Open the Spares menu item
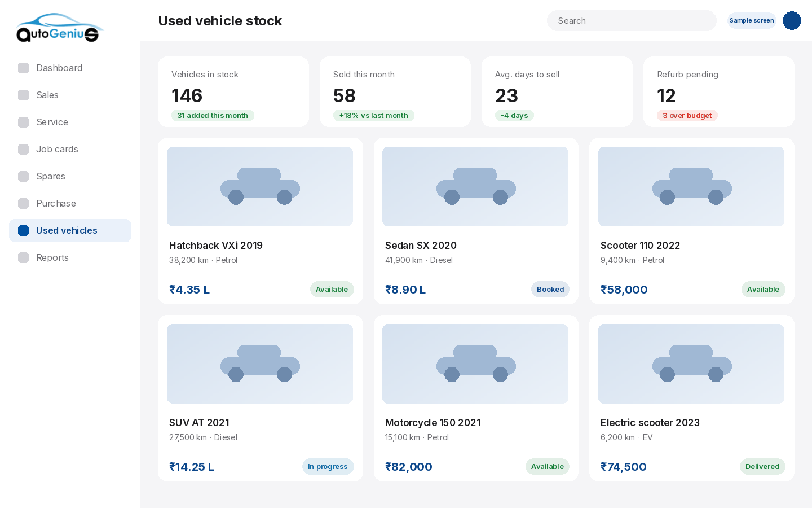The image size is (812, 508). coord(70,176)
